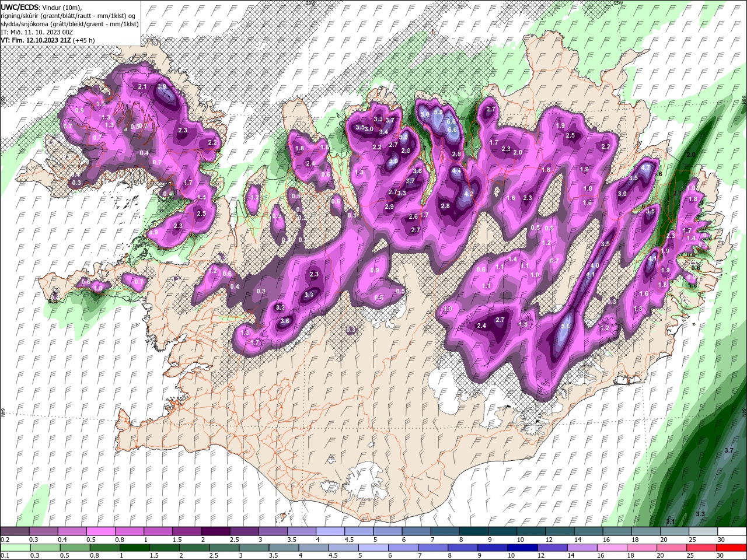The image size is (747, 560).
Task: Pick the dark green swatch at 1 in the rain scale
Action: [135, 548]
